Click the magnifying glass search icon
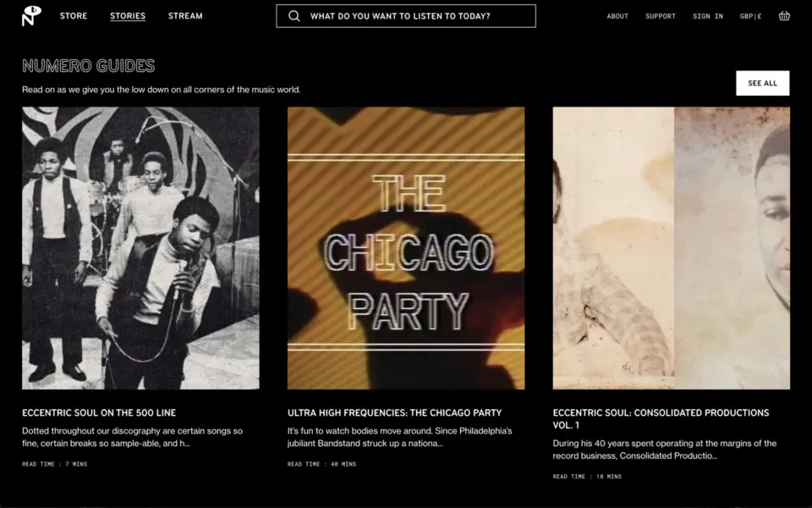Viewport: 812px width, 508px height. (294, 15)
